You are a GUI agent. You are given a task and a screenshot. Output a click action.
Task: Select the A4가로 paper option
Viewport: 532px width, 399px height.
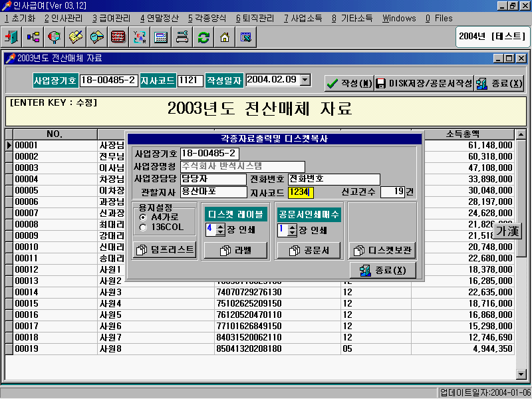[143, 217]
